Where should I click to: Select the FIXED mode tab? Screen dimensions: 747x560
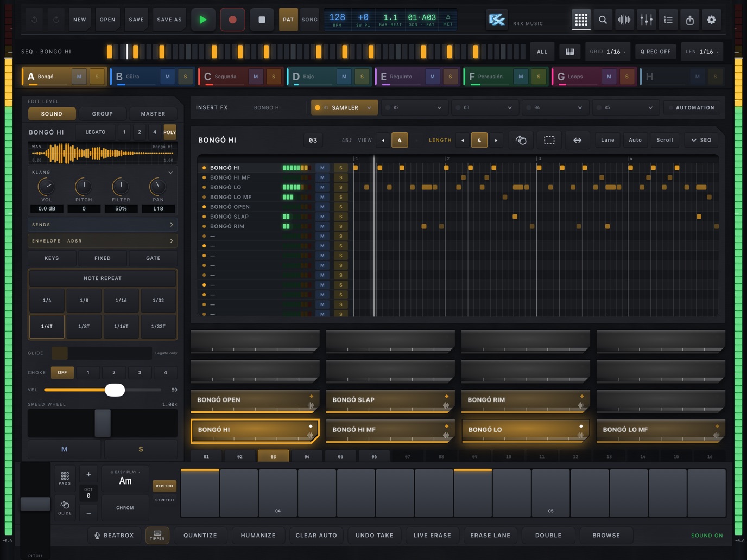point(103,258)
